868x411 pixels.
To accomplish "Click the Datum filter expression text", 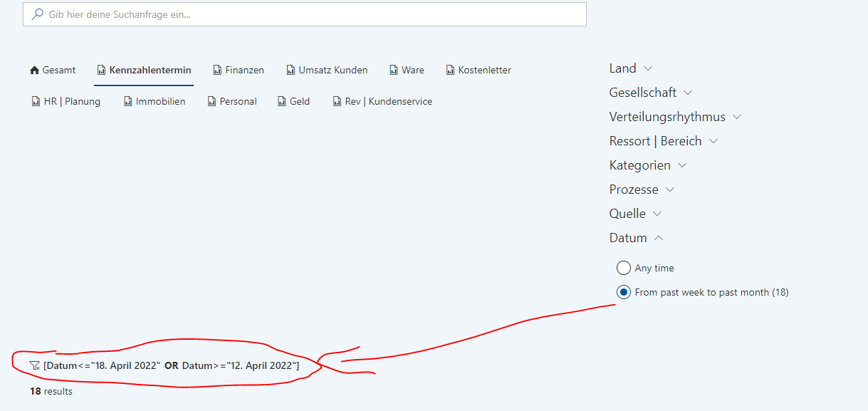I will coord(171,365).
